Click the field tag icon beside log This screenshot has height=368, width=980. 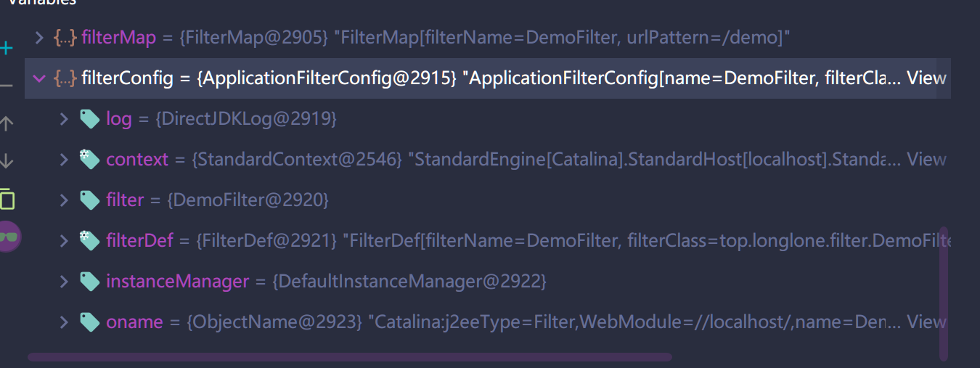tap(89, 119)
